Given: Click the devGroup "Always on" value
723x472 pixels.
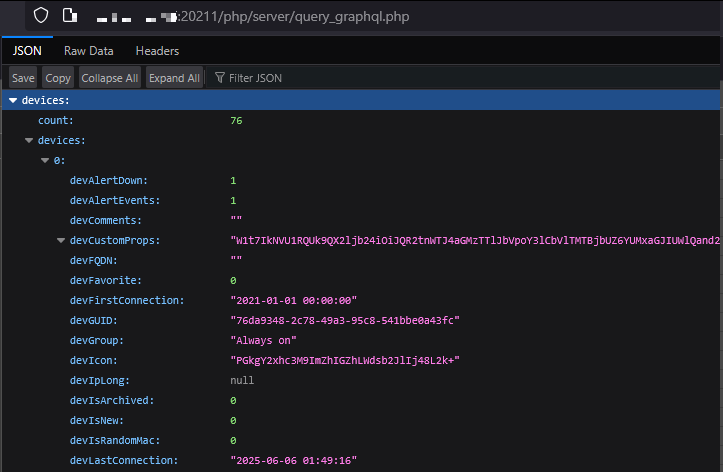Looking at the screenshot, I should pos(263,341).
